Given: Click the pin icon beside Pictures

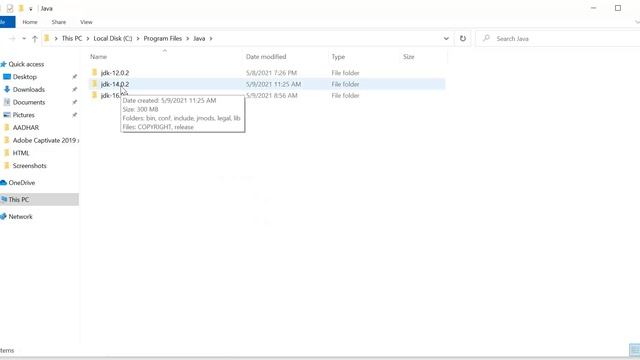Looking at the screenshot, I should (x=74, y=115).
